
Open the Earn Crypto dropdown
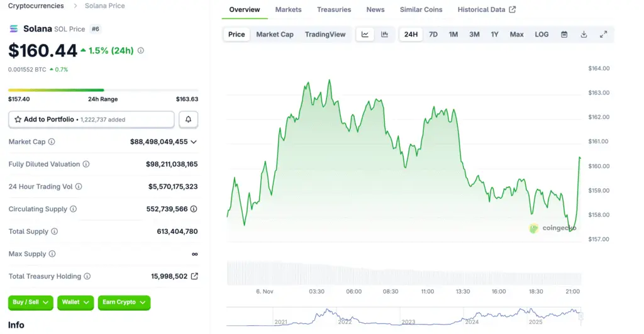(x=124, y=303)
